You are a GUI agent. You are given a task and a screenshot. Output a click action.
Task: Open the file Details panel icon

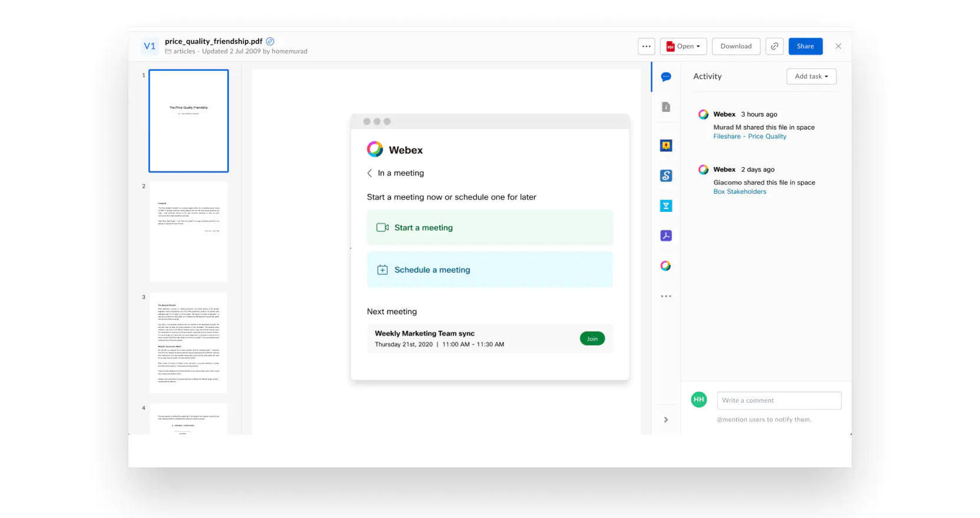[x=666, y=107]
